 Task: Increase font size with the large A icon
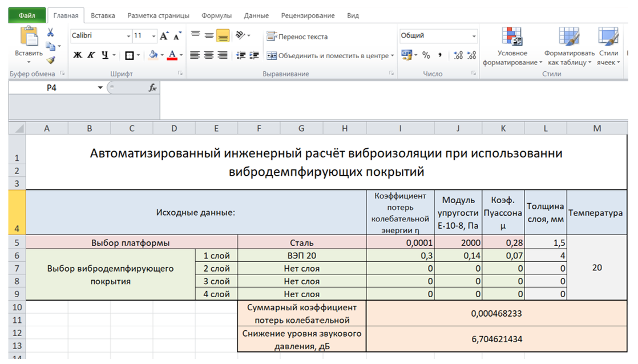coord(164,36)
